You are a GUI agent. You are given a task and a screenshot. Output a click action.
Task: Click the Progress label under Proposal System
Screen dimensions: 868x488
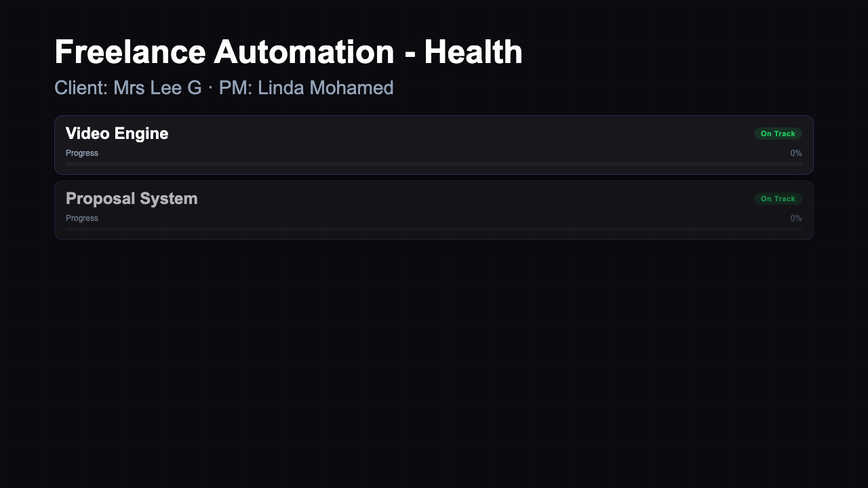(82, 218)
